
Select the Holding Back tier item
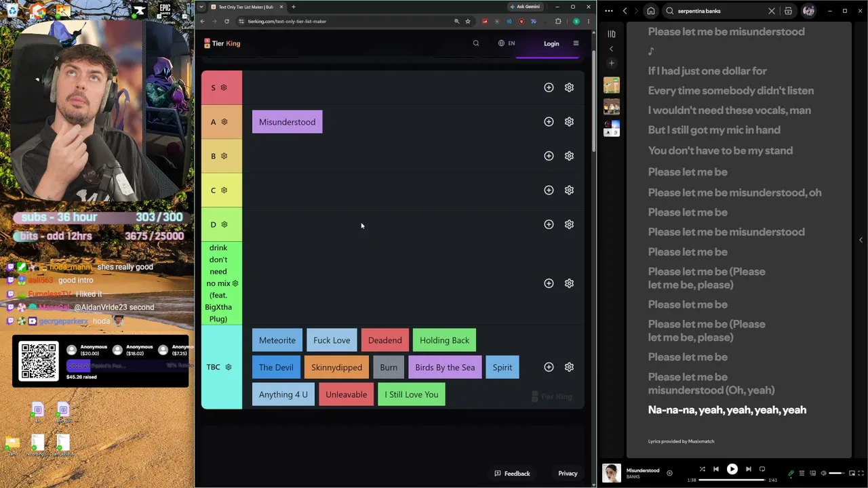(444, 340)
